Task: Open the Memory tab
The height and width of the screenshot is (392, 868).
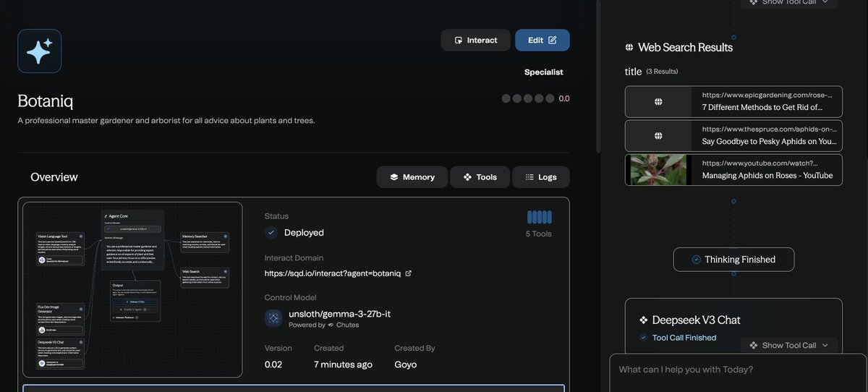Action: click(412, 177)
